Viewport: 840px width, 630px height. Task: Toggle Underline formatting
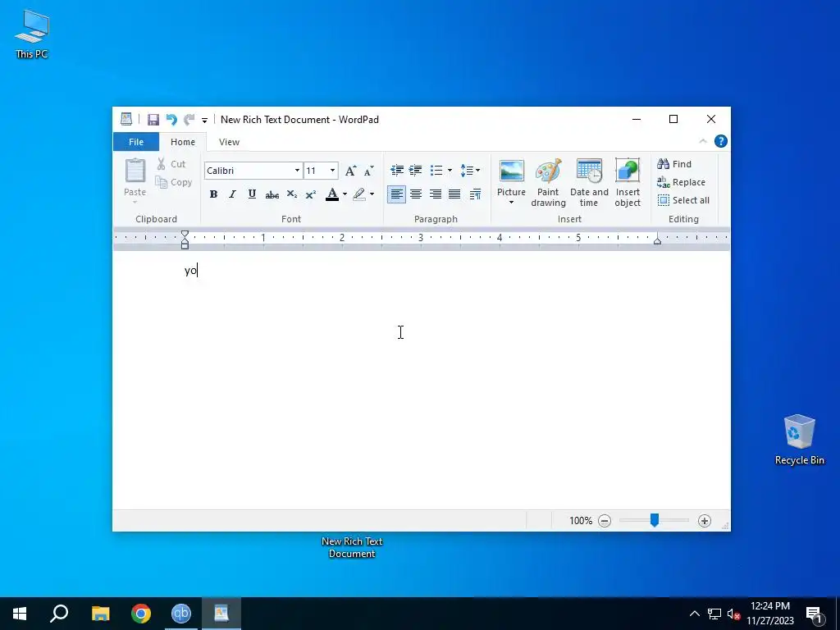pos(252,194)
